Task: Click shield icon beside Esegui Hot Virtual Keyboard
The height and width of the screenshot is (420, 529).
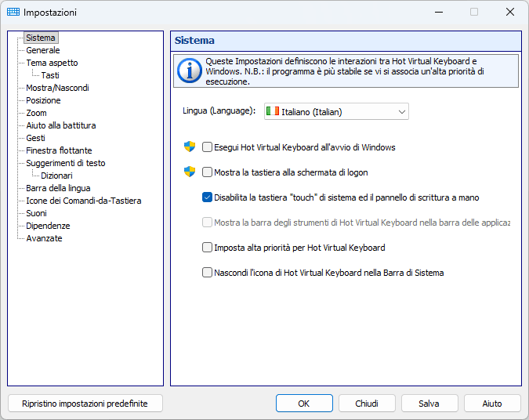Action: coord(190,147)
